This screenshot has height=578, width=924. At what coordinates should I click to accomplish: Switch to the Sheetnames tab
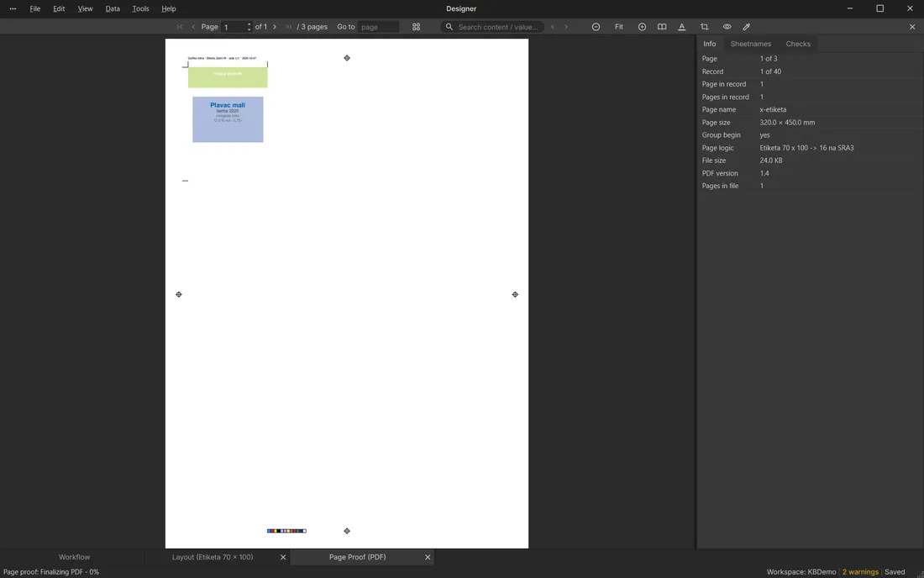pos(750,44)
